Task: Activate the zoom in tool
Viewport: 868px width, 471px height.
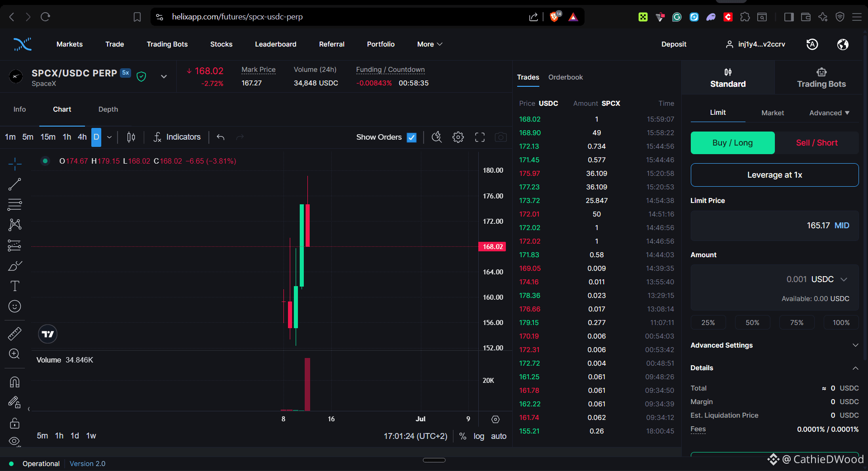Action: click(14, 354)
